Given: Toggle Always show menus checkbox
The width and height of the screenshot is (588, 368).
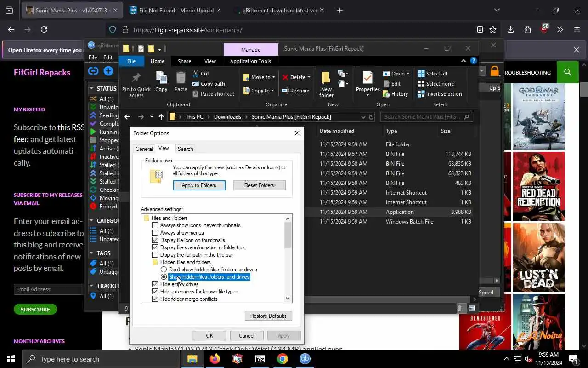Looking at the screenshot, I should 155,233.
